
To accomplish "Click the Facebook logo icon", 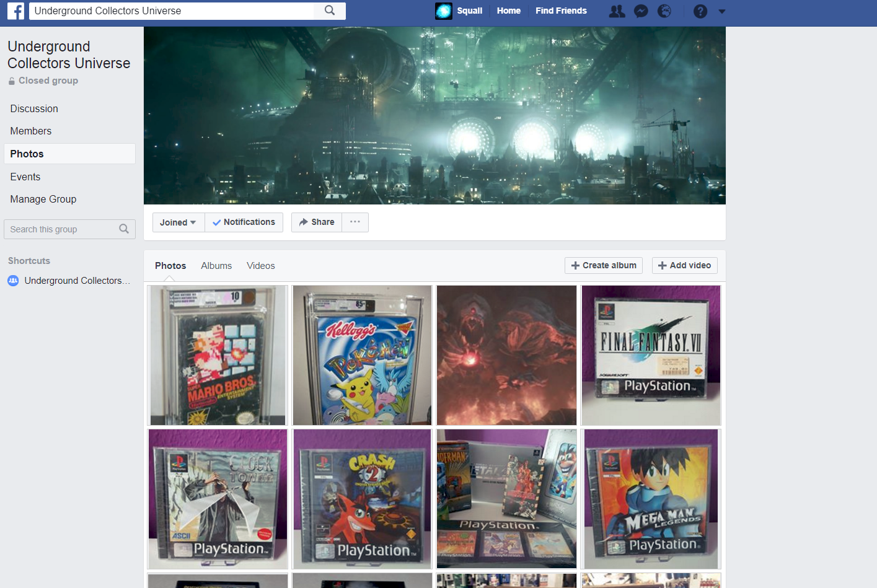I will point(15,11).
